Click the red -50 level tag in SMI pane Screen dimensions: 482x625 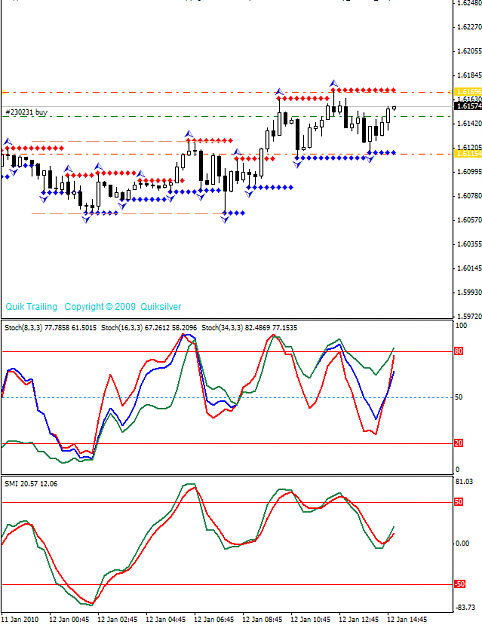(460, 584)
